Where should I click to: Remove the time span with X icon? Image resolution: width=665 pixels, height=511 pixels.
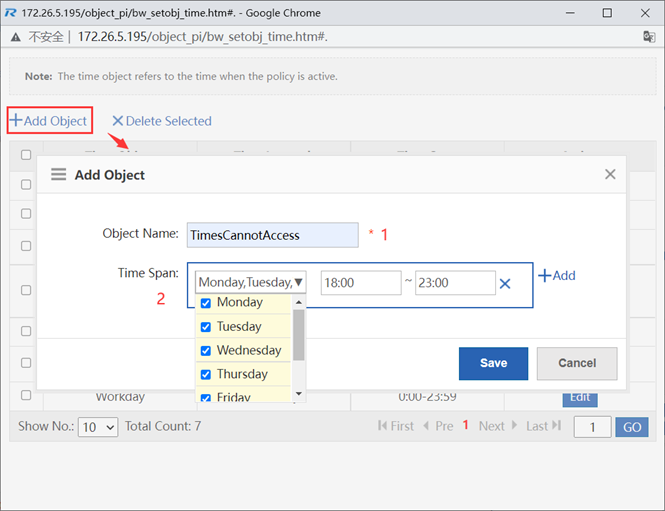(x=505, y=284)
